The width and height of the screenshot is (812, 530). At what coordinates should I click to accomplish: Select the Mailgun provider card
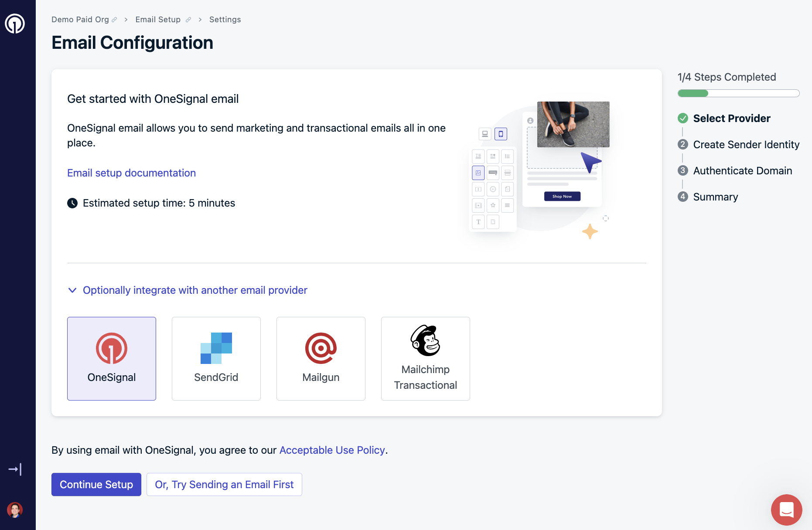coord(321,359)
